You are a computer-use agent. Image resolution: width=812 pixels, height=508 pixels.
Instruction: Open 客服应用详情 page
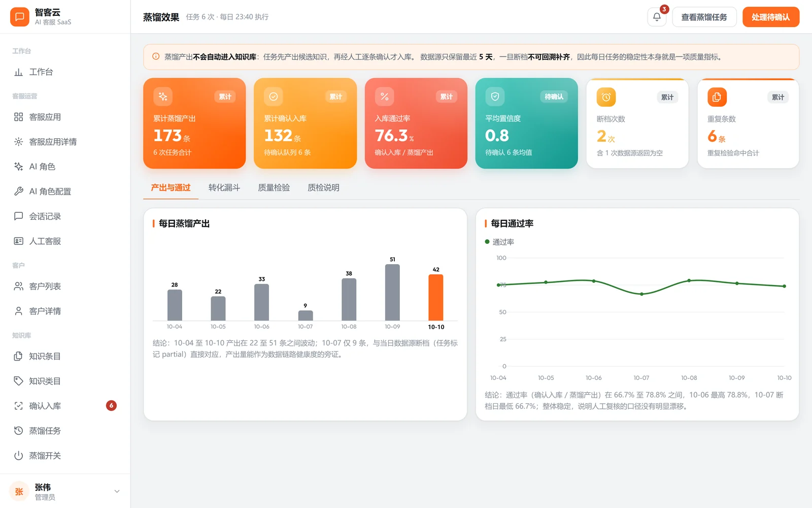click(x=65, y=142)
